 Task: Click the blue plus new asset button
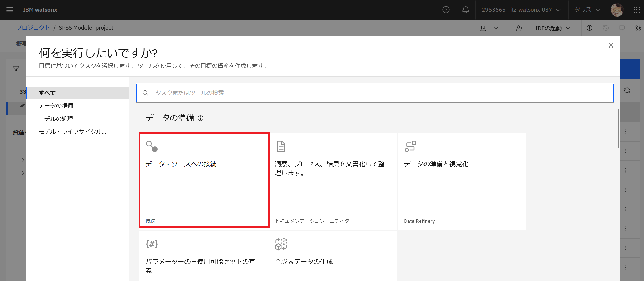coord(630,69)
